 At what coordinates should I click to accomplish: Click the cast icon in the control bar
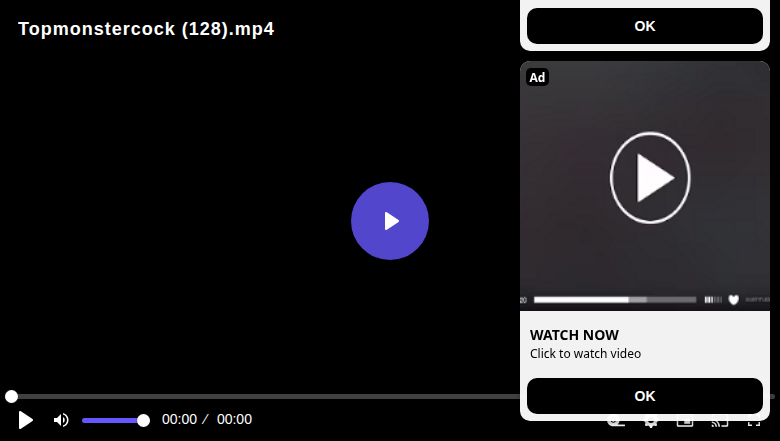pyautogui.click(x=719, y=423)
